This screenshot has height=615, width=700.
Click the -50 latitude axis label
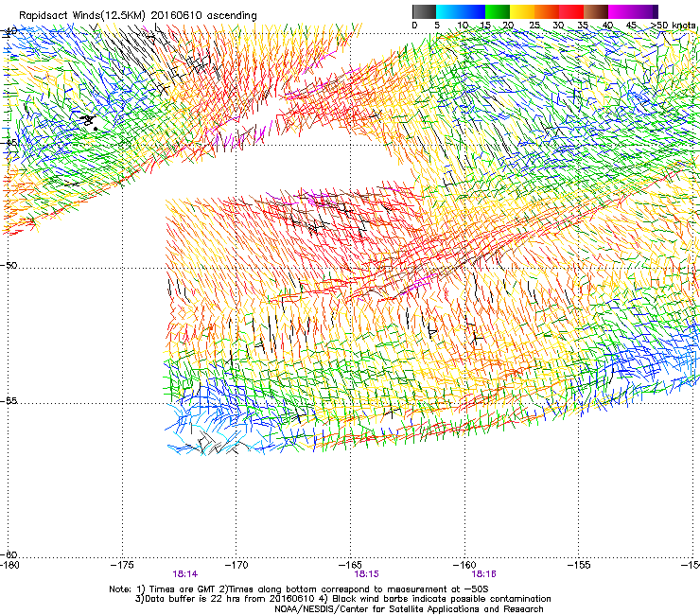9,265
